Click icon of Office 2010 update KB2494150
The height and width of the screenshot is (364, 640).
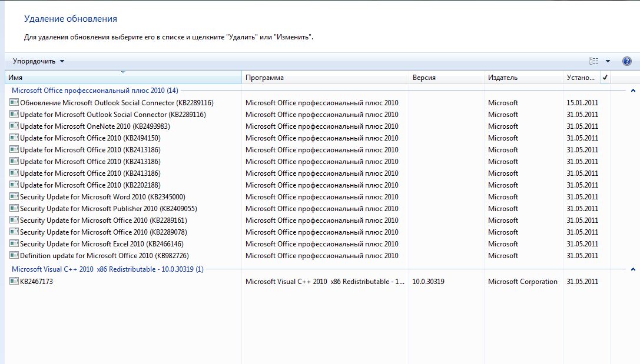(x=14, y=138)
